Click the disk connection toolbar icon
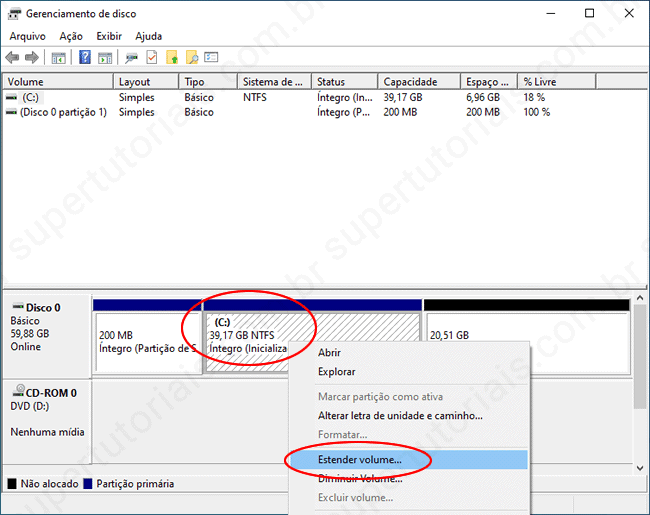 click(131, 58)
